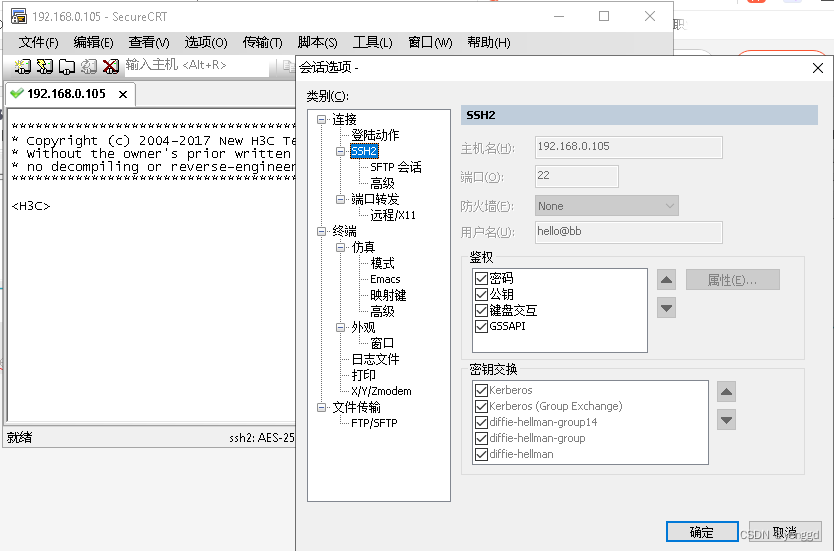
Task: Click the Disconnect red X toolbar icon
Action: pyautogui.click(x=111, y=66)
